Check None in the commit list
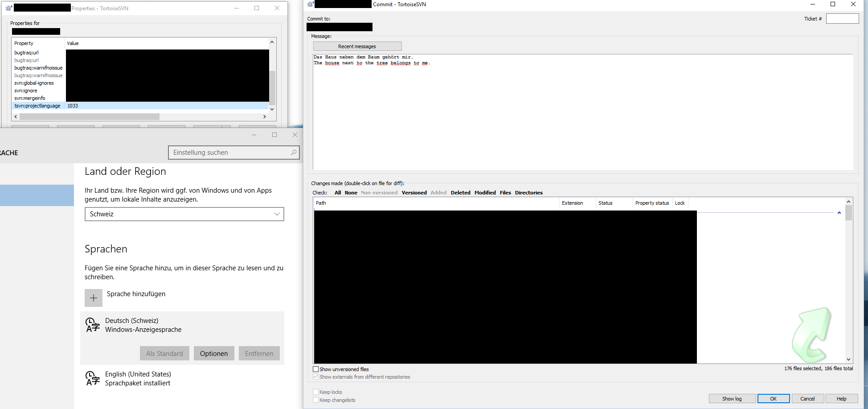Screen dimensions: 868x409 pos(351,193)
